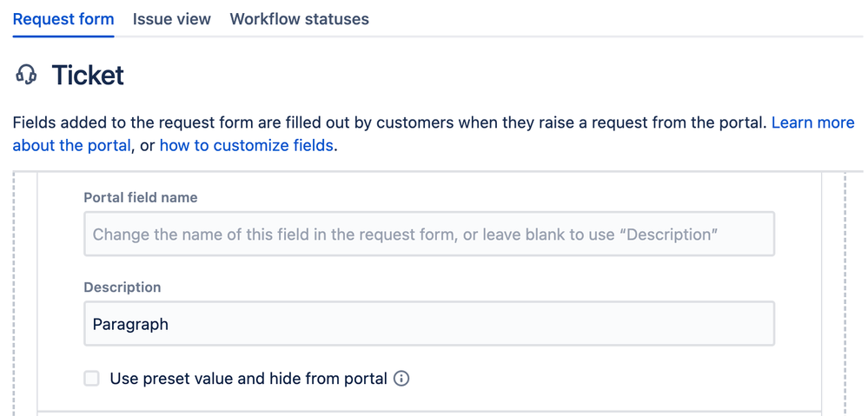Enable the Use preset value checkbox
The height and width of the screenshot is (416, 868).
(x=92, y=379)
